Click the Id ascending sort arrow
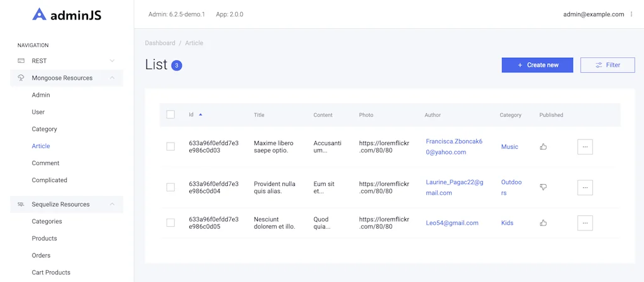This screenshot has width=644, height=282. click(x=201, y=115)
